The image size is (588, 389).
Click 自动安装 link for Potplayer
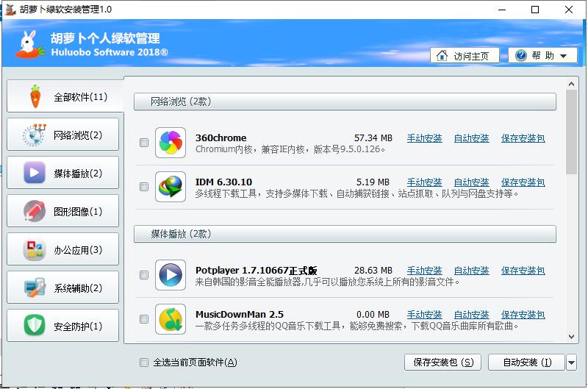(x=471, y=271)
